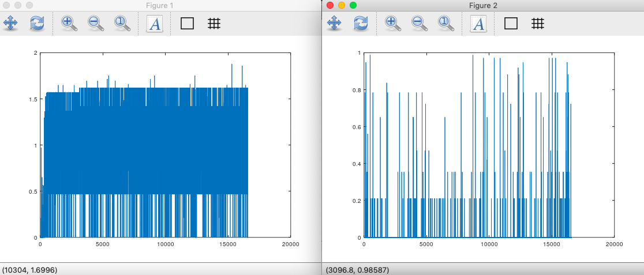Show grid using hash icon in Figure 2

pyautogui.click(x=538, y=23)
